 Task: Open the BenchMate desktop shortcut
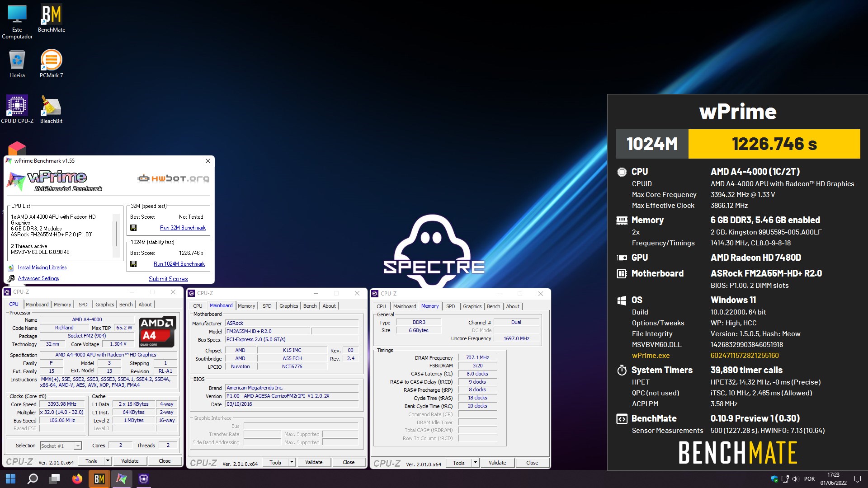click(x=52, y=19)
